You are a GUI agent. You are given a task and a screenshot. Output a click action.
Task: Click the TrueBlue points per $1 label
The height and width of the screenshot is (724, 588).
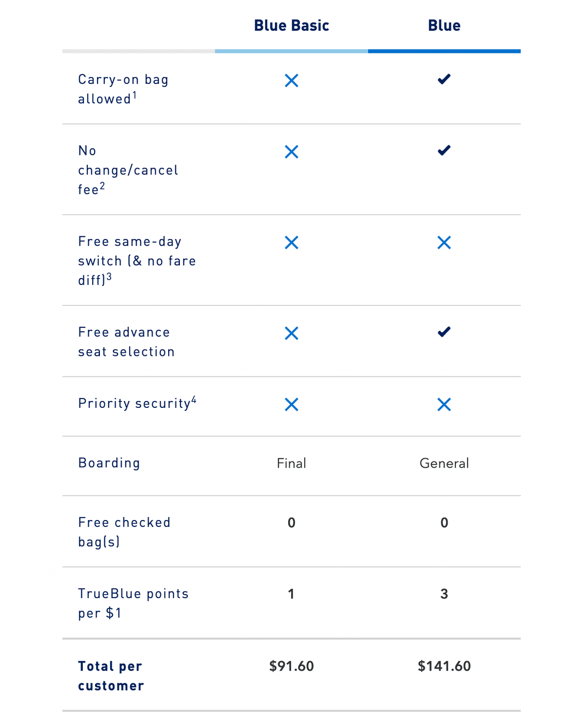click(133, 603)
